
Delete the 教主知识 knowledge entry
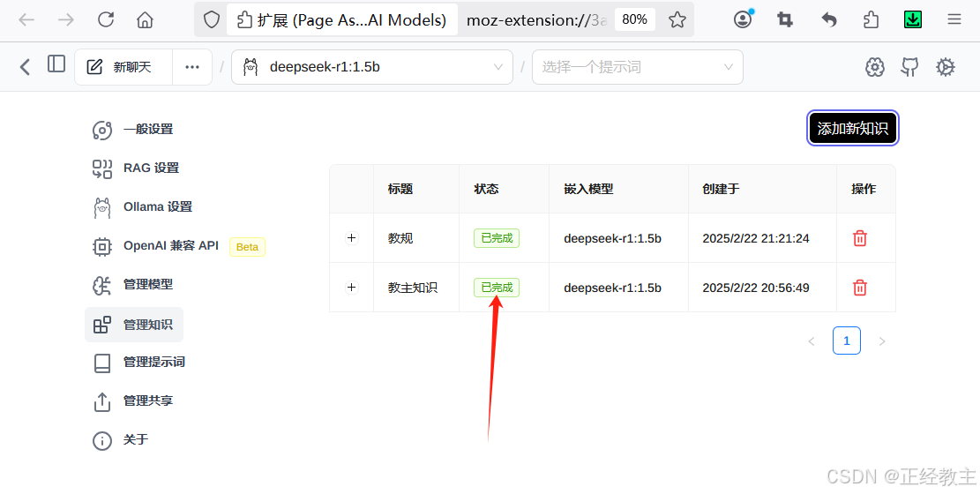click(860, 288)
